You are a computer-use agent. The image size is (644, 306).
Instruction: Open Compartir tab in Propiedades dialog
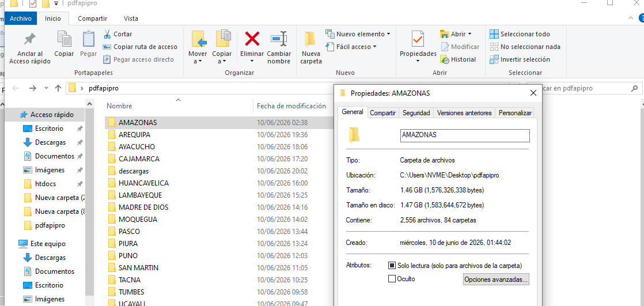click(x=383, y=113)
